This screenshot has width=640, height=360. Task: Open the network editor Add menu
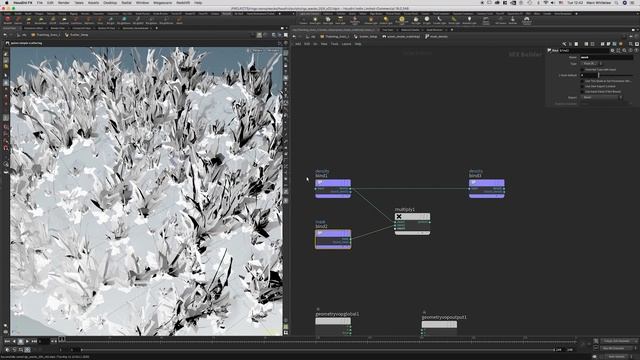(298, 44)
